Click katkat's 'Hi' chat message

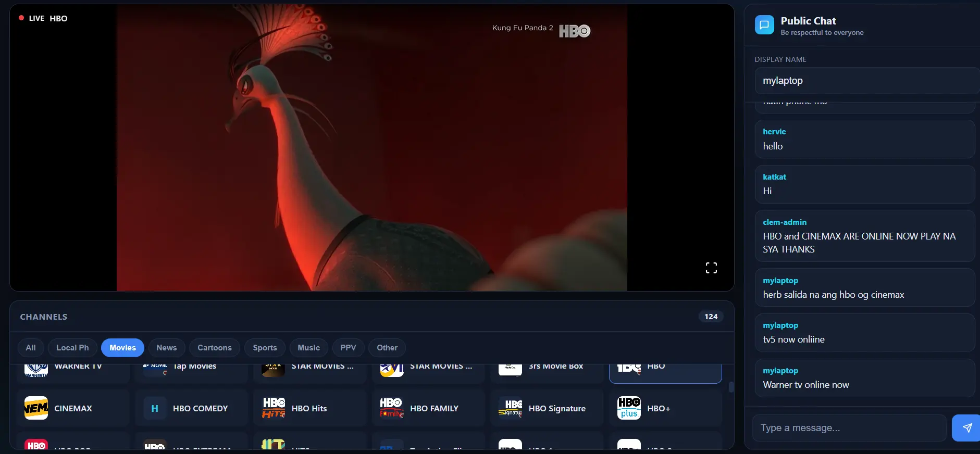pos(865,184)
